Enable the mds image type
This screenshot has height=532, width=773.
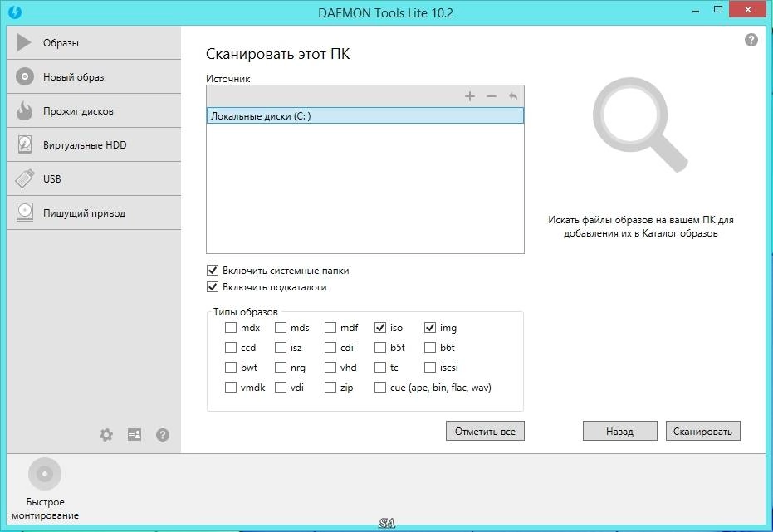(281, 327)
